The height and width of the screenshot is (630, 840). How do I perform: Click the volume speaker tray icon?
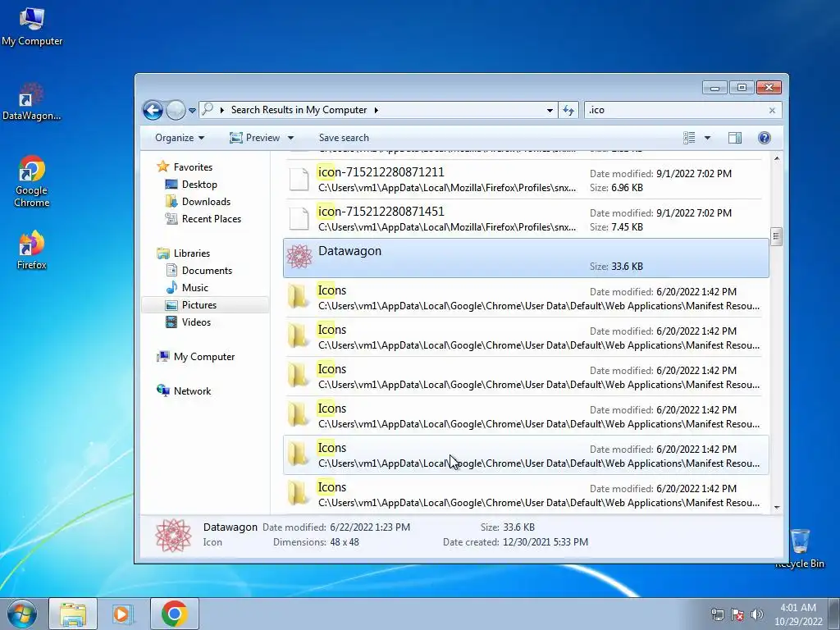pyautogui.click(x=756, y=614)
